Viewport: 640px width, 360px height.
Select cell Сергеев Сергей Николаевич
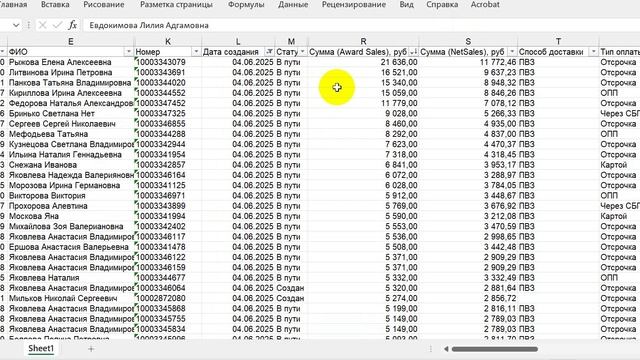(71, 124)
